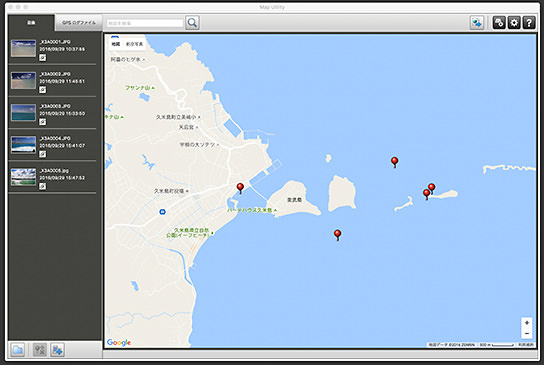Click the place search input field
Image resolution: width=544 pixels, height=365 pixels.
pyautogui.click(x=145, y=23)
